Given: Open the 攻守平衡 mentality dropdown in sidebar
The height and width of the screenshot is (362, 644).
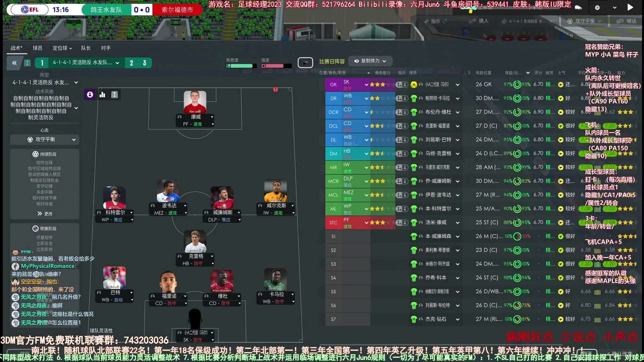Looking at the screenshot, I should pyautogui.click(x=45, y=139).
